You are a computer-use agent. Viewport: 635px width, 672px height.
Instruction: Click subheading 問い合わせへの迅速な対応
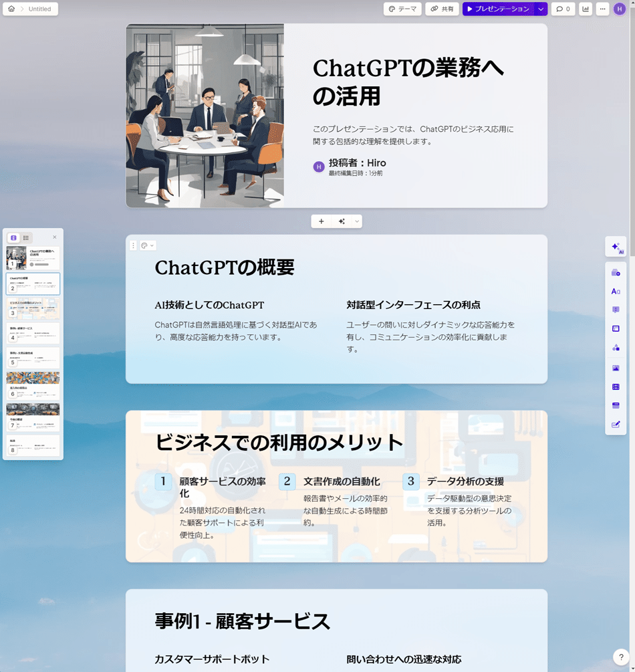coord(404,659)
